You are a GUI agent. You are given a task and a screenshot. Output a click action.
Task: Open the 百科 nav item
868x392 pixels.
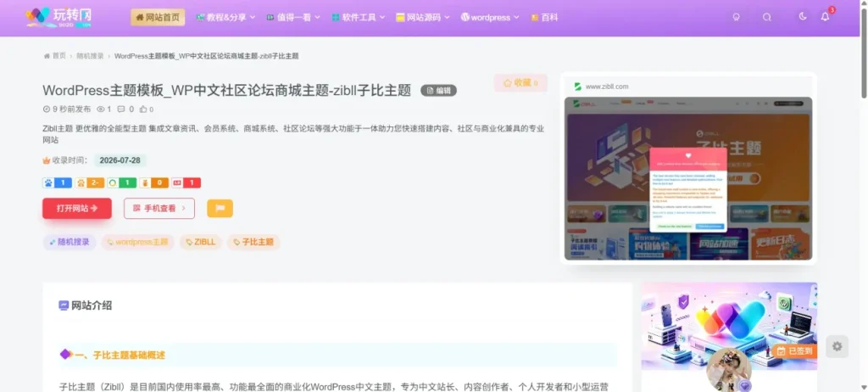pos(544,17)
